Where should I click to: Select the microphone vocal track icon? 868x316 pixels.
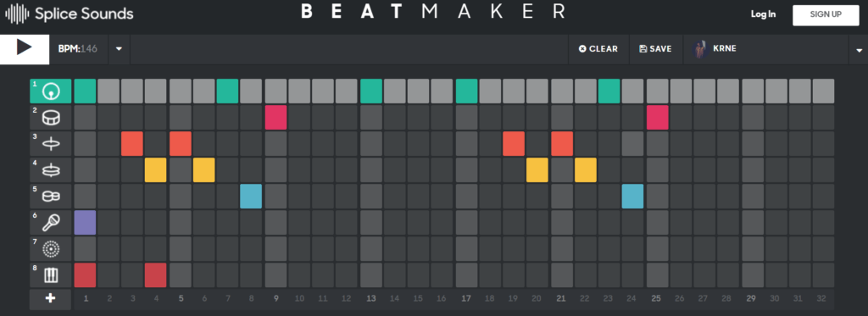50,223
